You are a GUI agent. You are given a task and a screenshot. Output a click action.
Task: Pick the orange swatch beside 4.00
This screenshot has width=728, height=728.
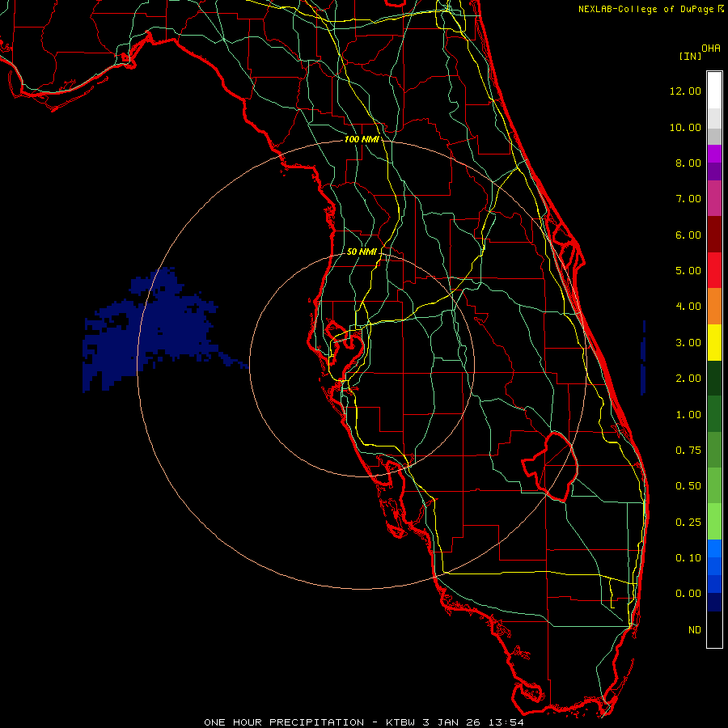pyautogui.click(x=714, y=307)
